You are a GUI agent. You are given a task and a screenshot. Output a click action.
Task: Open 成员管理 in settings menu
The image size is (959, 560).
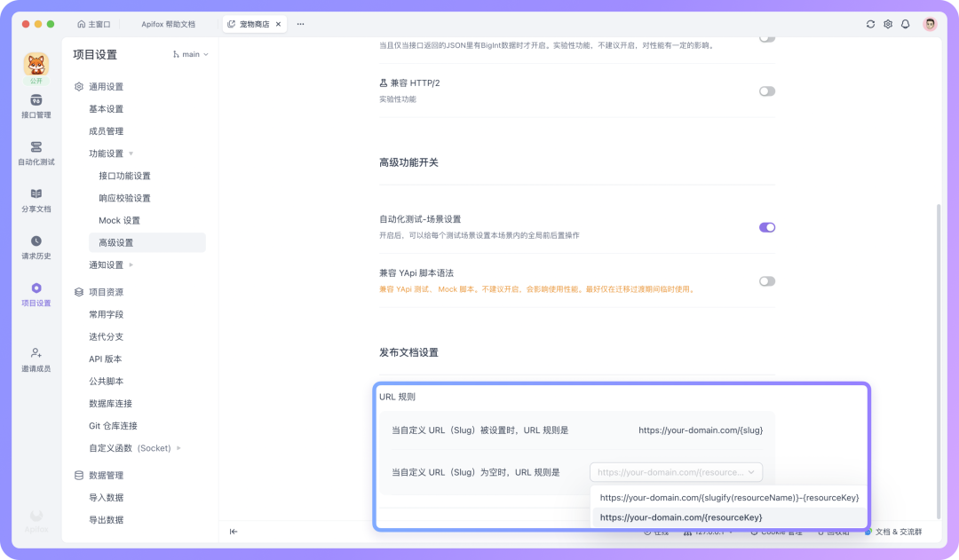click(107, 130)
